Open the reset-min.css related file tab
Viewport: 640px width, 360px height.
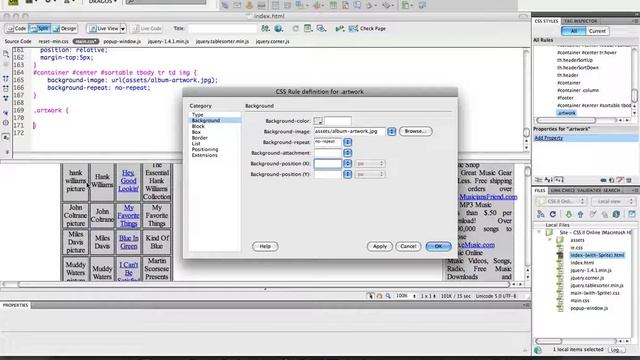click(53, 41)
